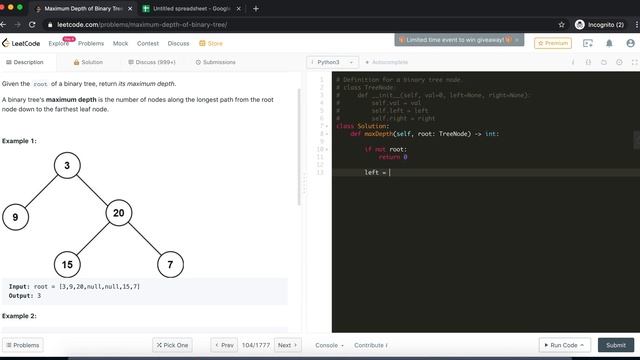Click the browser back arrow
This screenshot has height=360, width=640.
pyautogui.click(x=3, y=24)
